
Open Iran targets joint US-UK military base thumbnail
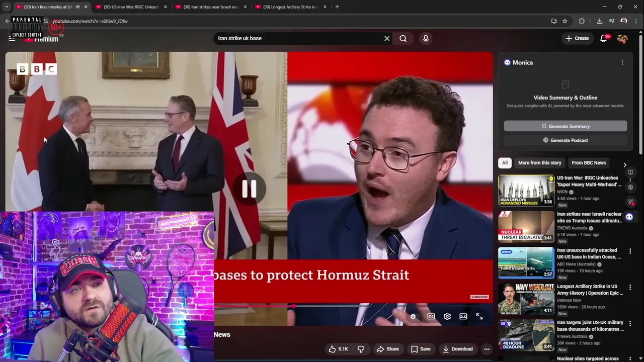click(526, 335)
